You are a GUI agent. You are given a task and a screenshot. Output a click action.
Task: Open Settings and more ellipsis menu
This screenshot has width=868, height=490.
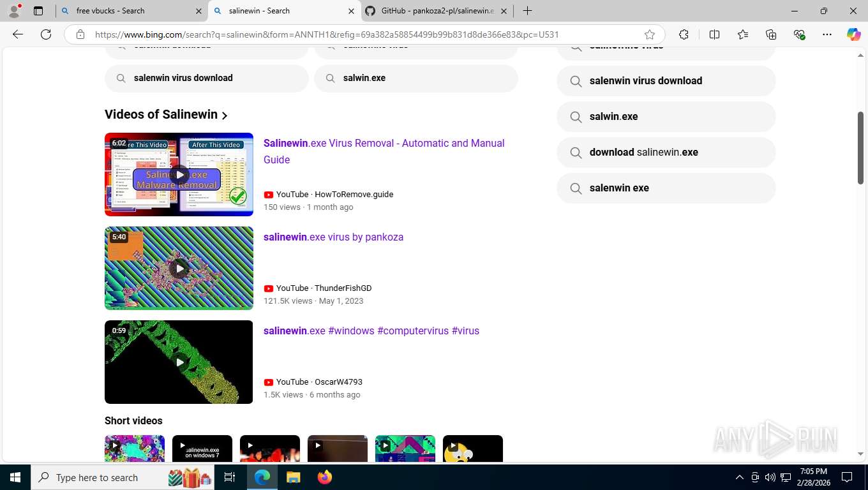tap(827, 34)
